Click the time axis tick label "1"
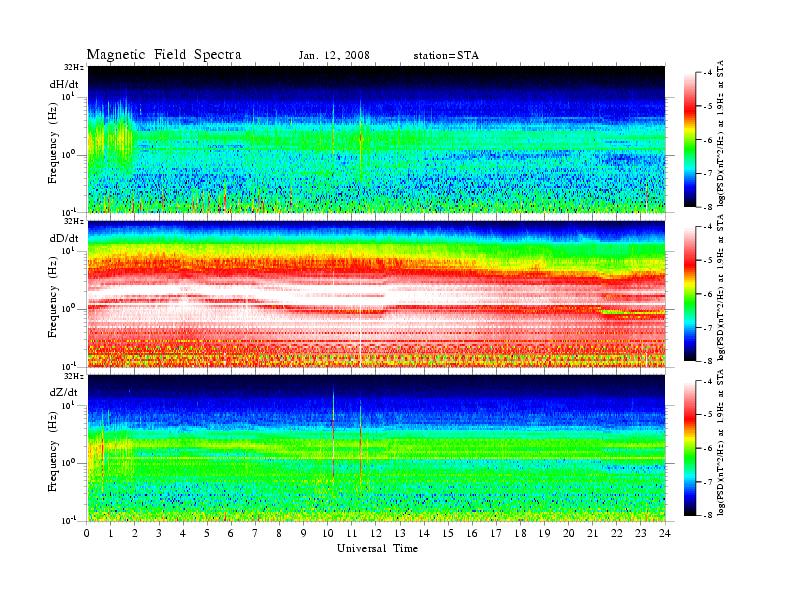The height and width of the screenshot is (612, 792). (111, 533)
